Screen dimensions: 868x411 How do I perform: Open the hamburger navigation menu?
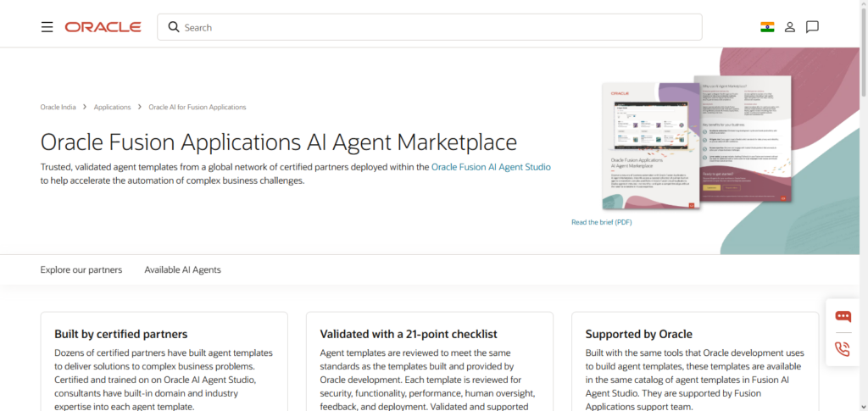[47, 27]
